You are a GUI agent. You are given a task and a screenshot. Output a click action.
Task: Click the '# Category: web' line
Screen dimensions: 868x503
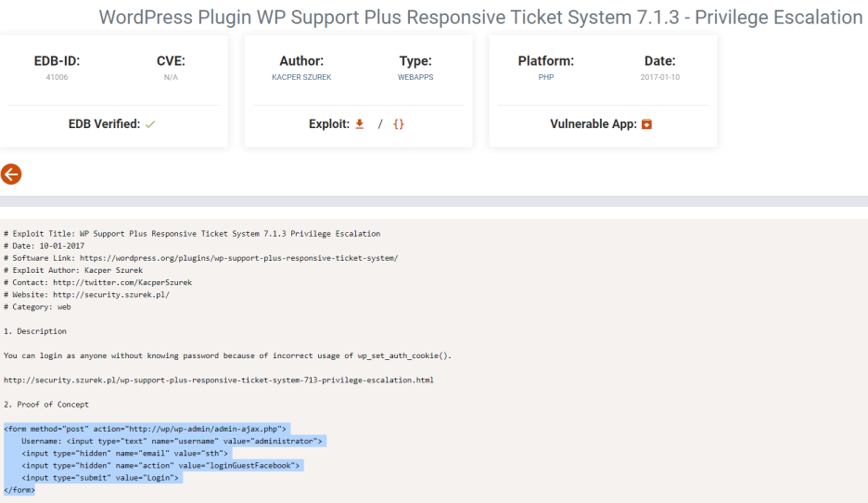[37, 307]
